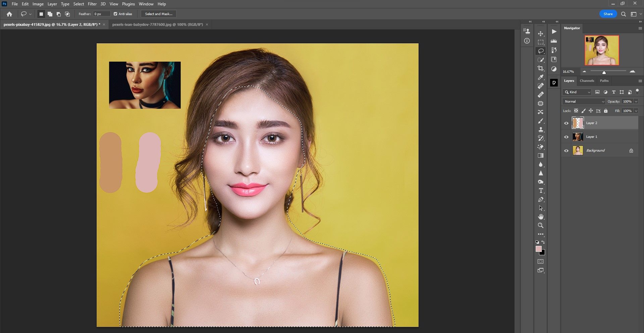Open the Navigator panel menu
The height and width of the screenshot is (333, 644).
pos(640,29)
